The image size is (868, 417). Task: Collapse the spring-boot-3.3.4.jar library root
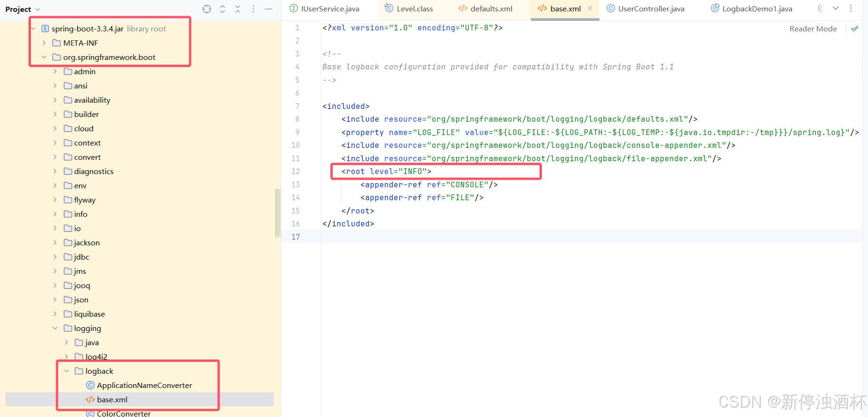point(33,29)
